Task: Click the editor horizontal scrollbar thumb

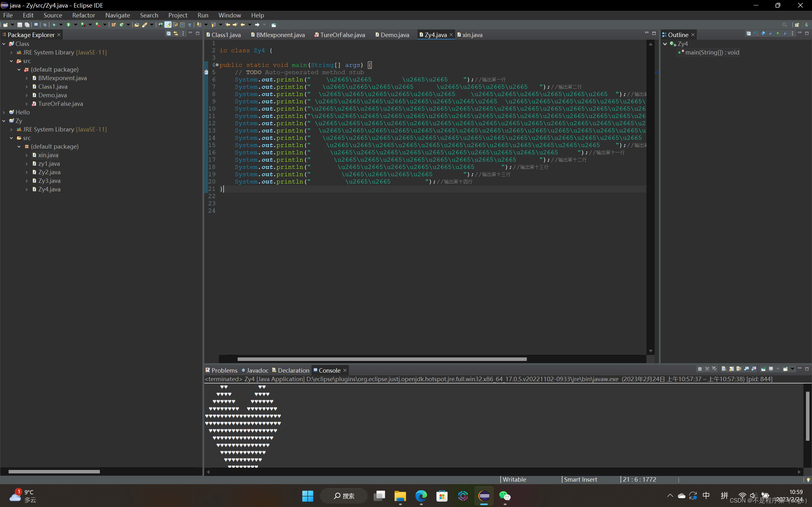Action: (x=382, y=359)
